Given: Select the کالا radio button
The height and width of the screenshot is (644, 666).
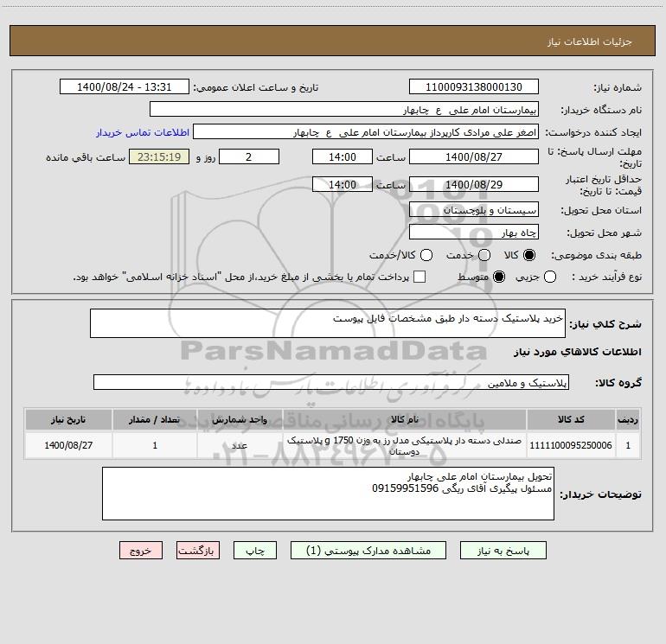Looking at the screenshot, I should click(x=529, y=255).
